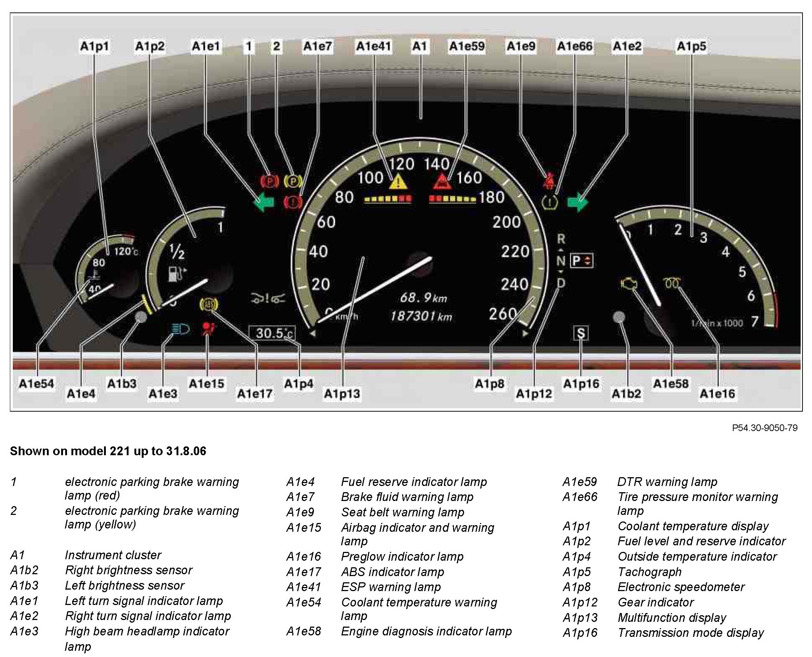The width and height of the screenshot is (812, 657).
Task: Click the A1b3 callout label below cluster
Action: pos(122,384)
